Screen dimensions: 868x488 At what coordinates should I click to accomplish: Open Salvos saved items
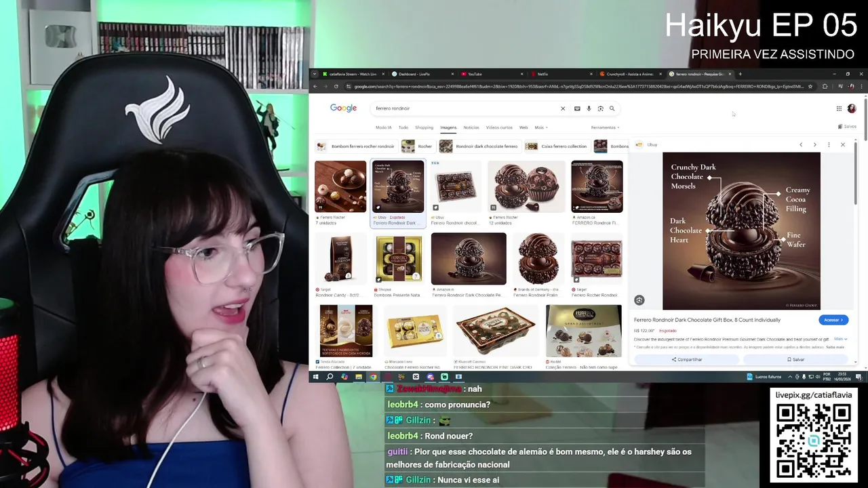847,127
